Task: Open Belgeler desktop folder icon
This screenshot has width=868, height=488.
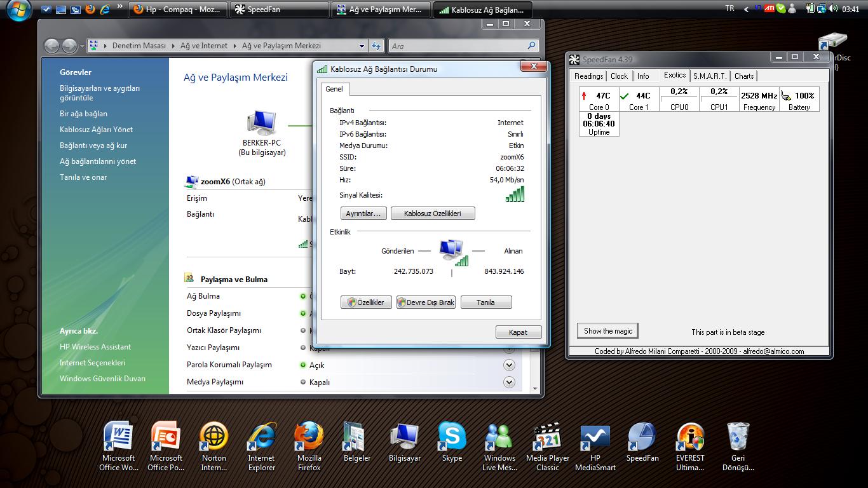Action: [356, 442]
